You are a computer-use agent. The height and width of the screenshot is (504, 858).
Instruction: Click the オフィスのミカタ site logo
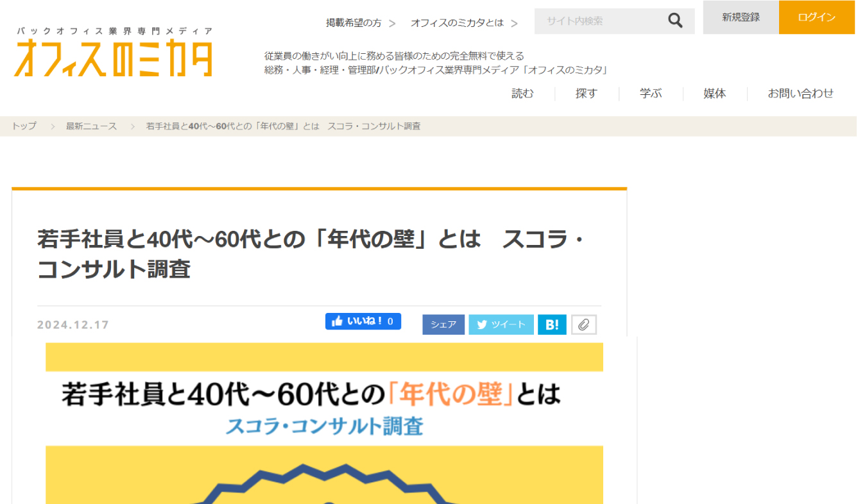[x=113, y=53]
